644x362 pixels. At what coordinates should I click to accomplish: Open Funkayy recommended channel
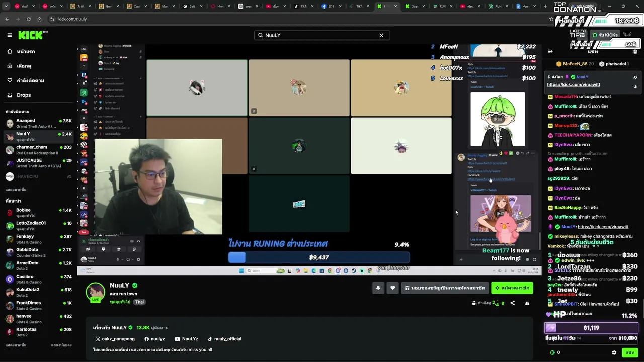pyautogui.click(x=38, y=239)
